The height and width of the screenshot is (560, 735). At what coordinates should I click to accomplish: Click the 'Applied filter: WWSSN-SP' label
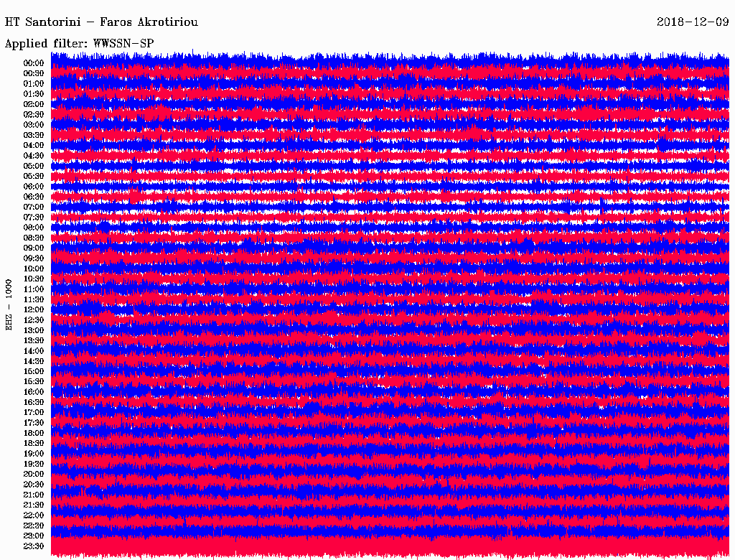click(x=79, y=44)
